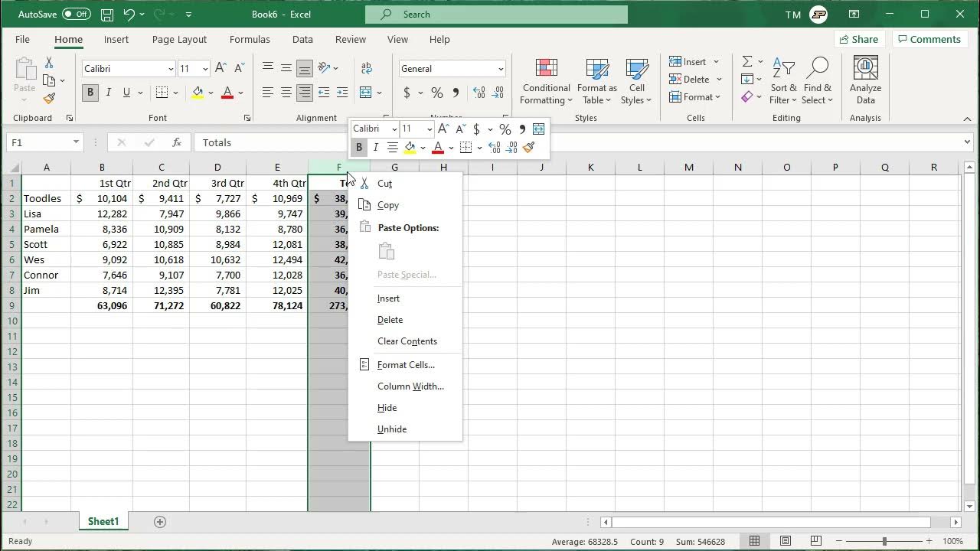The height and width of the screenshot is (551, 980).
Task: Click the zoom slider on status bar
Action: click(885, 541)
